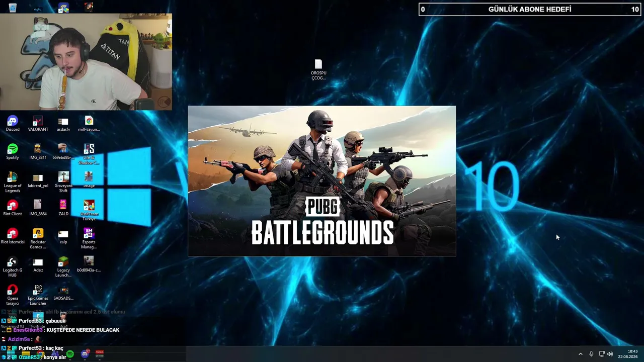Image resolution: width=644 pixels, height=362 pixels.
Task: Select the Life & Shadow shortcut
Action: tap(89, 154)
